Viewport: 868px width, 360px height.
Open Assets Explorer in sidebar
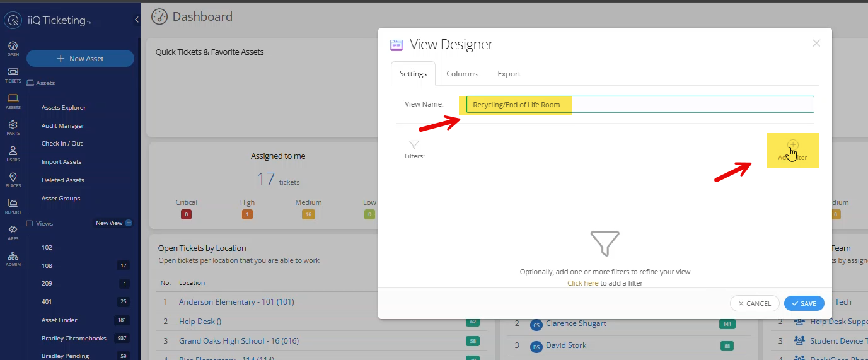64,108
